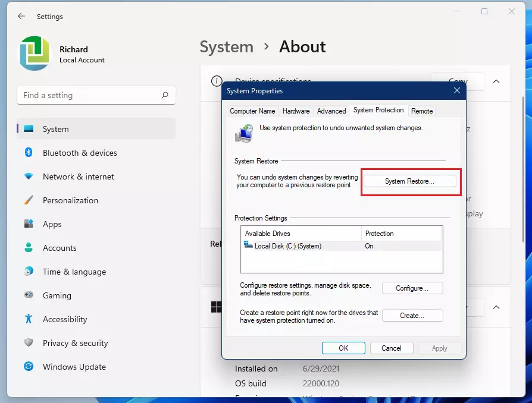Click System in the breadcrumb
The width and height of the screenshot is (532, 403).
click(226, 47)
